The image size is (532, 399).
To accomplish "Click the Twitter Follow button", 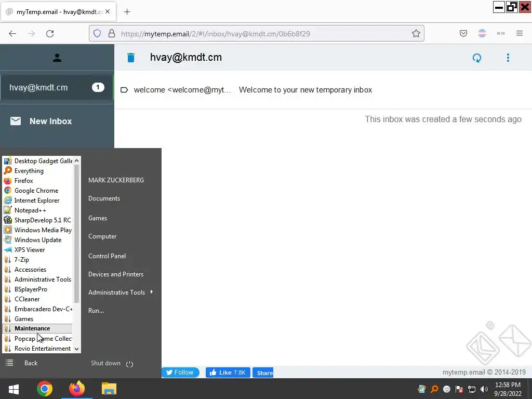I will tap(180, 372).
